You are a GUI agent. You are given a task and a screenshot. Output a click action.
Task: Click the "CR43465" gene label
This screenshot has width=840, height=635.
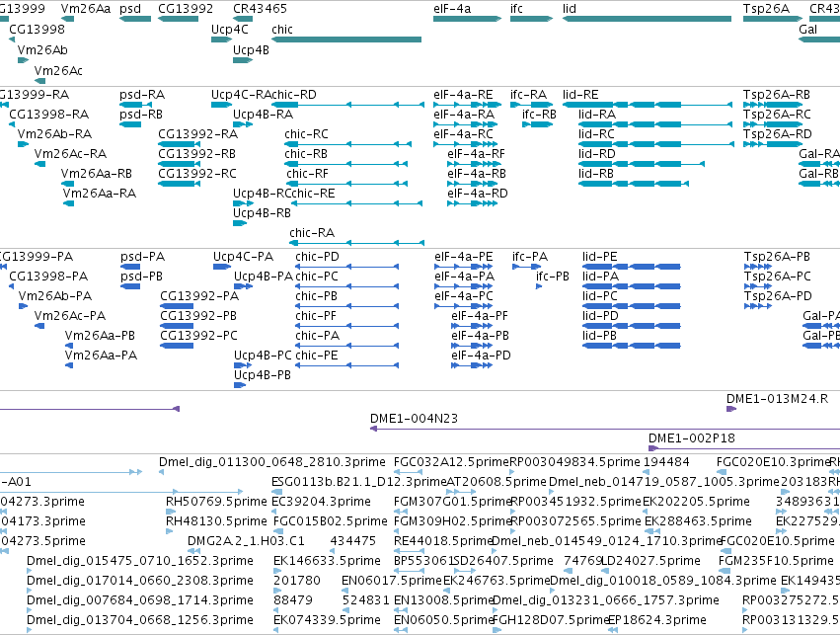click(x=260, y=9)
